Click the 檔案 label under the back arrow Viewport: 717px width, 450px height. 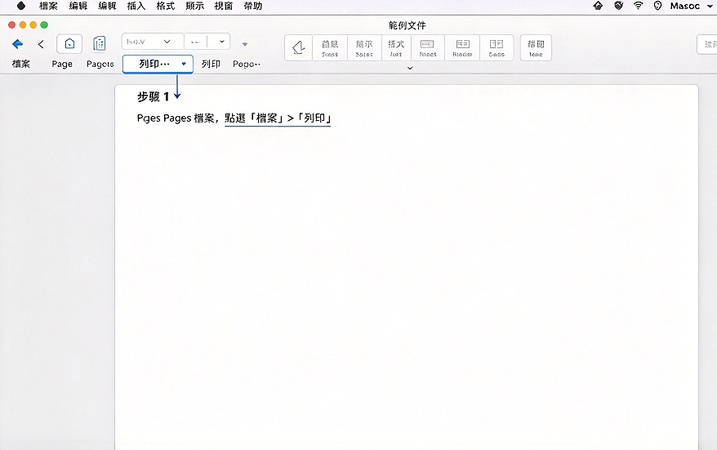(x=21, y=64)
